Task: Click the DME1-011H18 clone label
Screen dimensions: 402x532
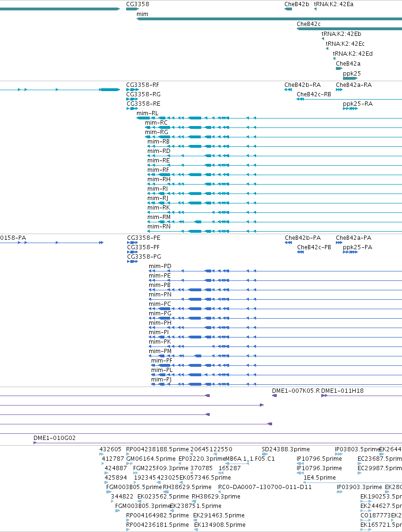Action: (x=342, y=391)
